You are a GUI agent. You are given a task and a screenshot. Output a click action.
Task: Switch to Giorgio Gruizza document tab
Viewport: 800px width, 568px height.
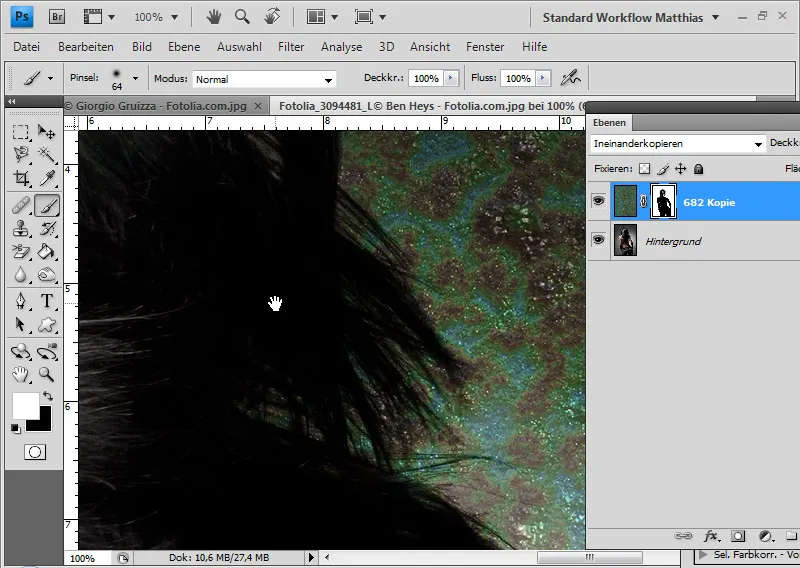click(161, 106)
